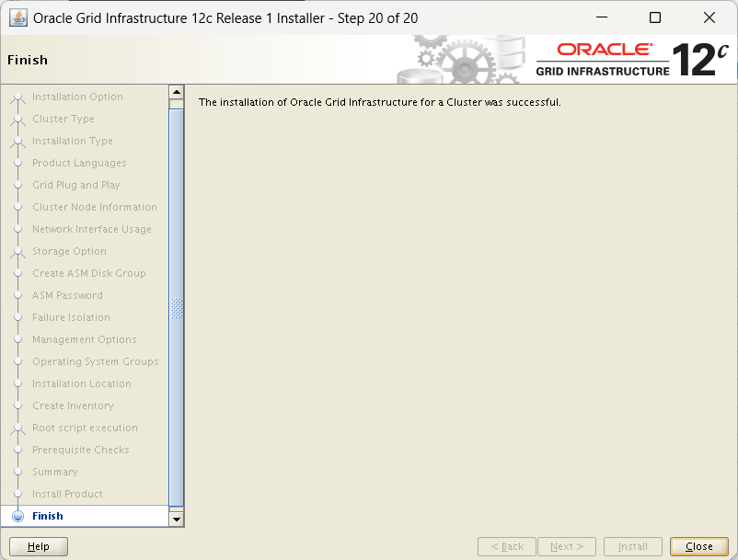Open Help for the installer
The image size is (738, 560).
tap(39, 546)
